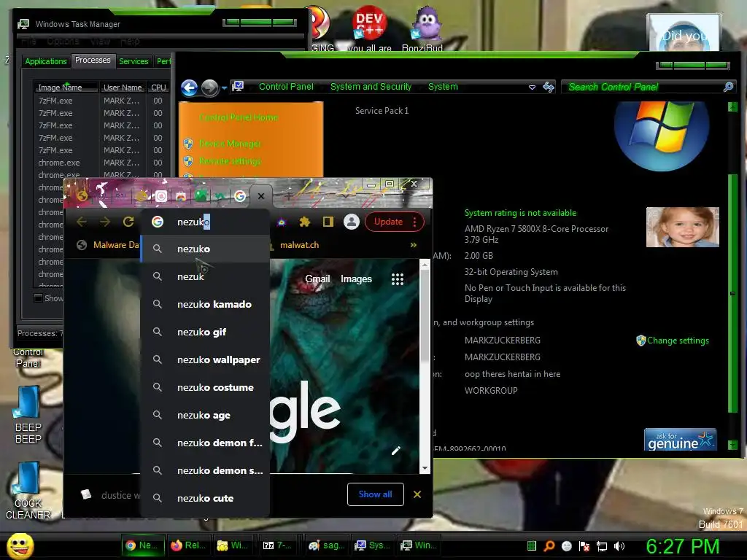Click the magnifier in Search Control Panel
This screenshot has height=560, width=747.
pyautogui.click(x=728, y=87)
